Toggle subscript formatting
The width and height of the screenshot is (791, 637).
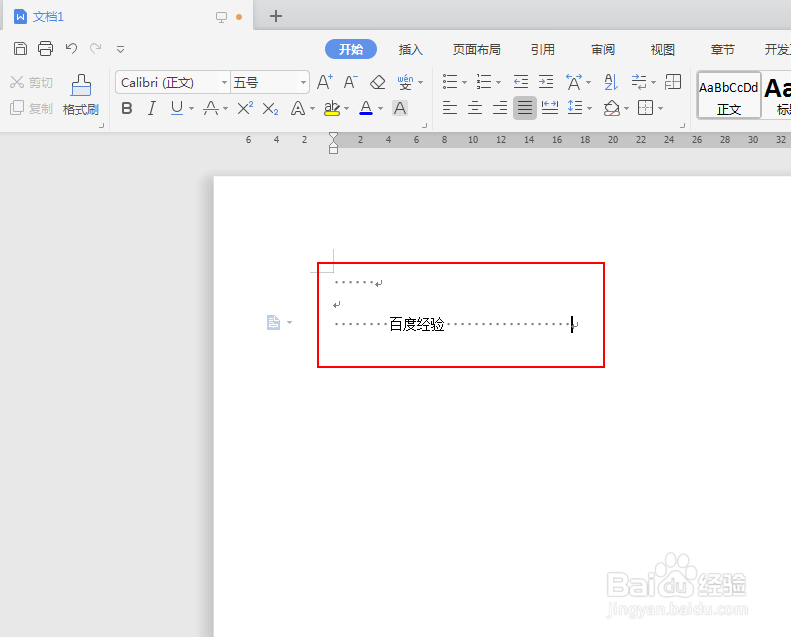pos(270,108)
